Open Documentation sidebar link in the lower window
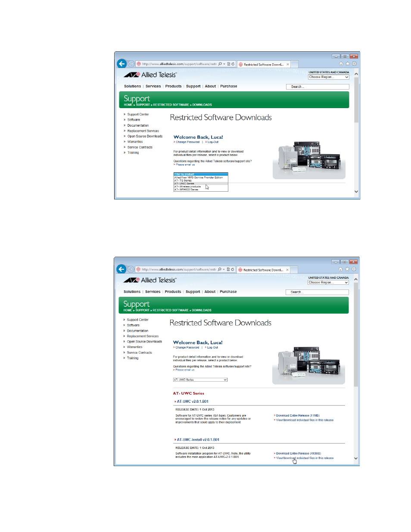This screenshot has width=411, height=532. [137, 331]
